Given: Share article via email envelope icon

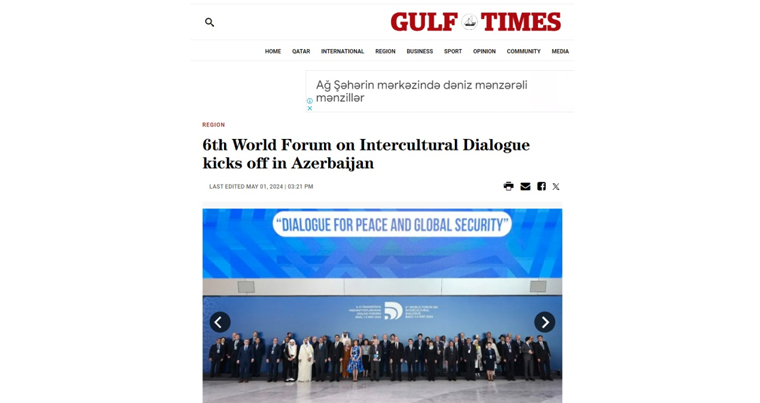Looking at the screenshot, I should [525, 186].
